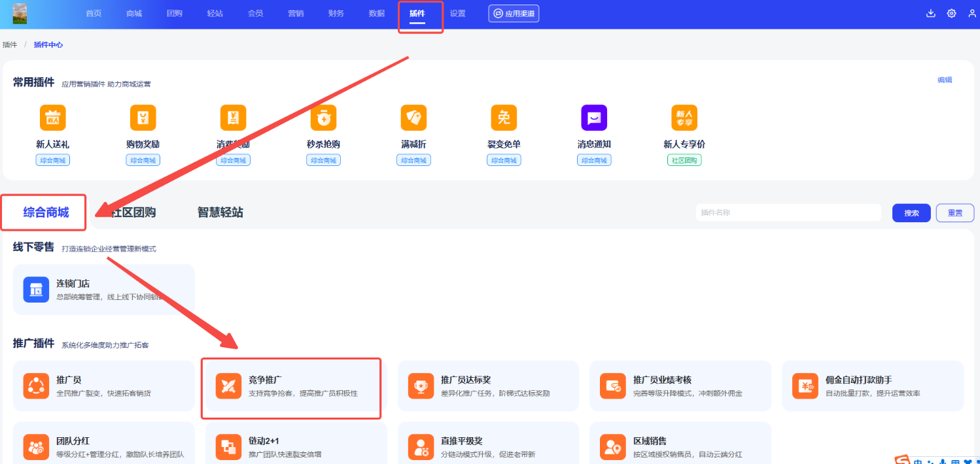
Task: Open the 连锁门店 plugin card
Action: pos(103,290)
